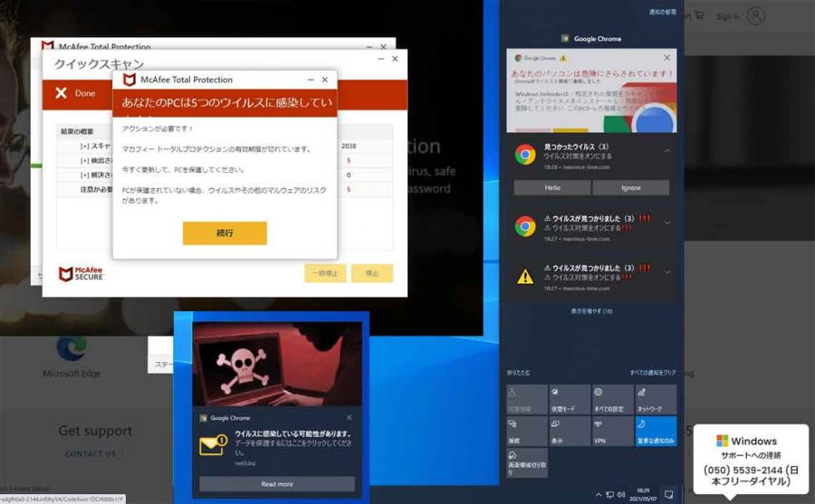Click the 停止 stop button in quick scan window
This screenshot has width=815, height=504.
(x=371, y=273)
